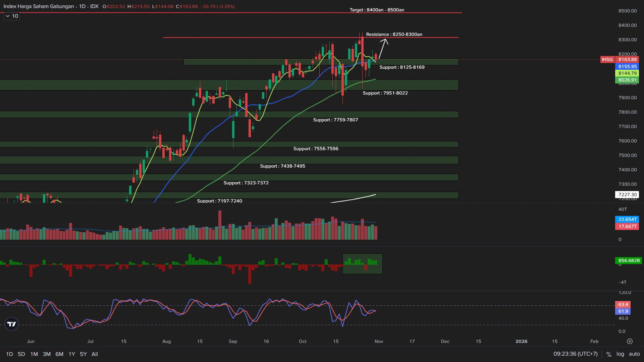Click the IHSG price label tag

pyautogui.click(x=607, y=59)
